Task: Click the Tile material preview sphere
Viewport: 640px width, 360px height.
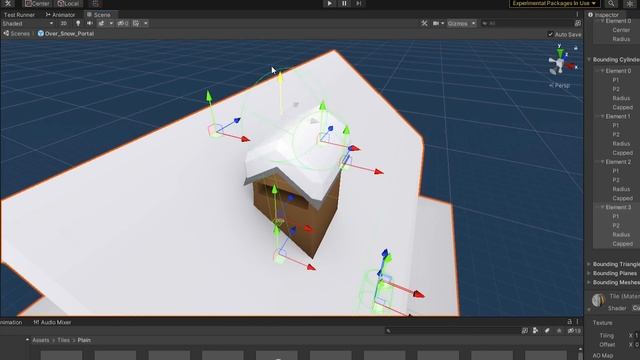Action: (598, 300)
